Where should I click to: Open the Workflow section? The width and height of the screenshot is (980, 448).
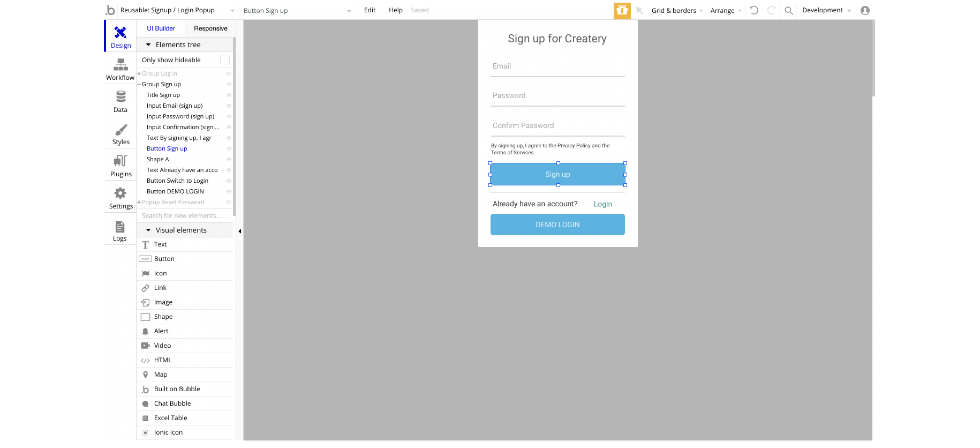(120, 70)
